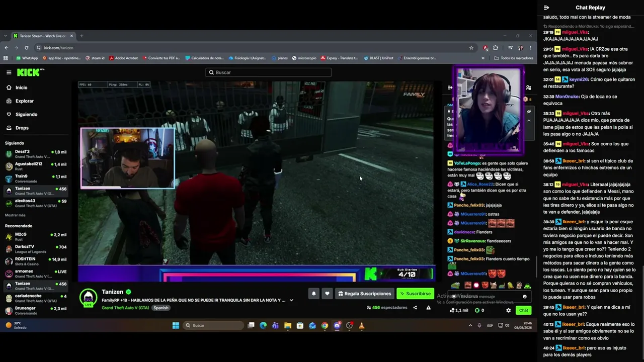Image resolution: width=644 pixels, height=362 pixels.
Task: Share the stream via share icon
Action: 415,308
